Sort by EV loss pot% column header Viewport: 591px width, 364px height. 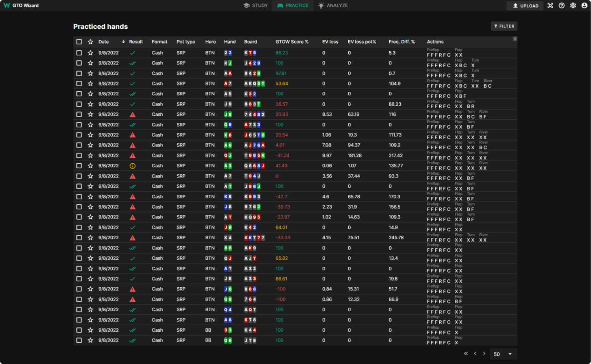(x=362, y=42)
